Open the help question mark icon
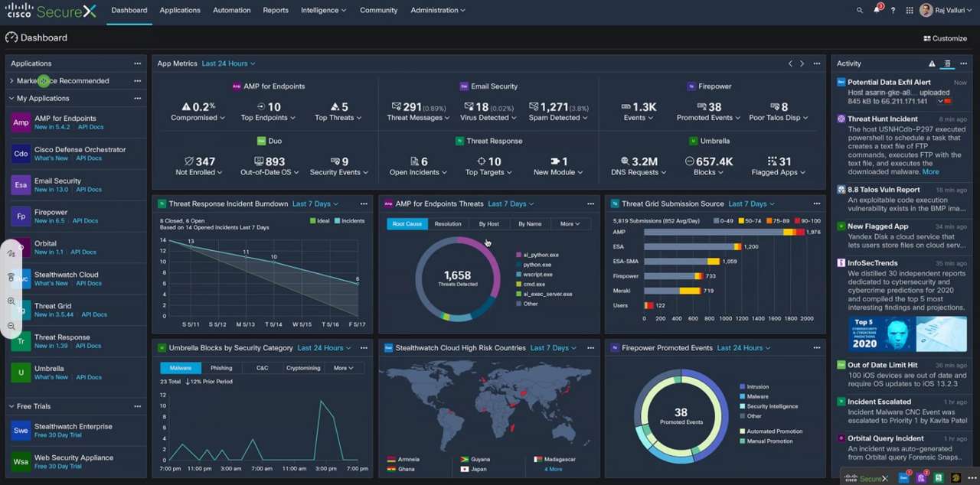 [893, 10]
